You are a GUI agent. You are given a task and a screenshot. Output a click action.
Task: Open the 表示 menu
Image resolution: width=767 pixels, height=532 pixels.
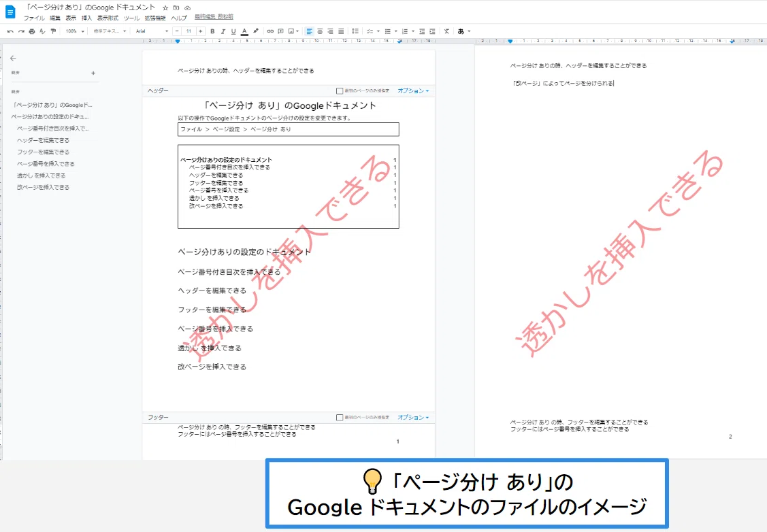point(71,18)
